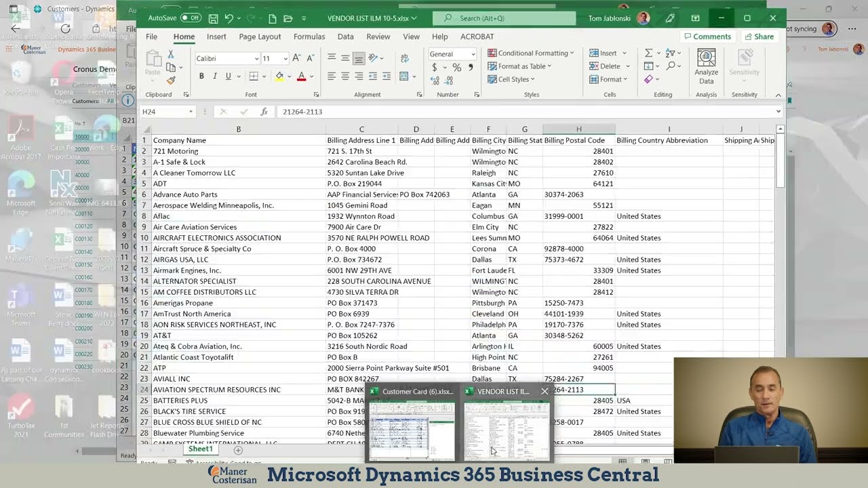Click the Save icon in title bar
The width and height of the screenshot is (868, 488).
coord(213,18)
